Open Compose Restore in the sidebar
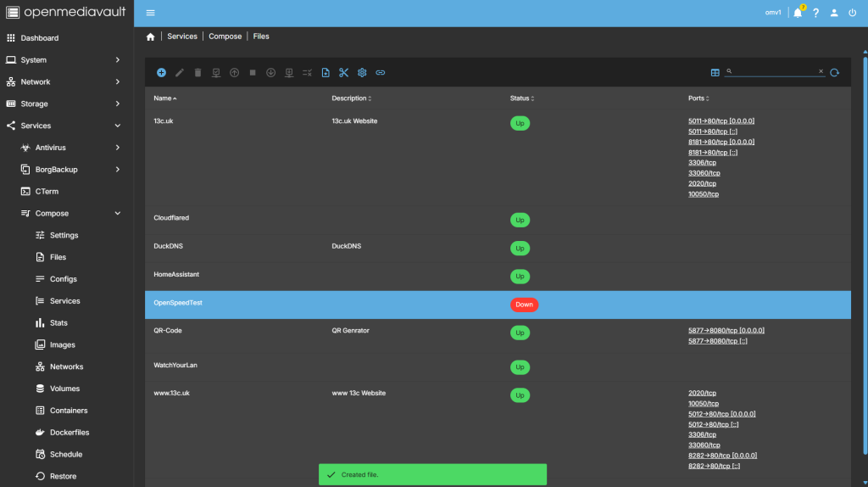This screenshot has height=487, width=868. pos(66,476)
